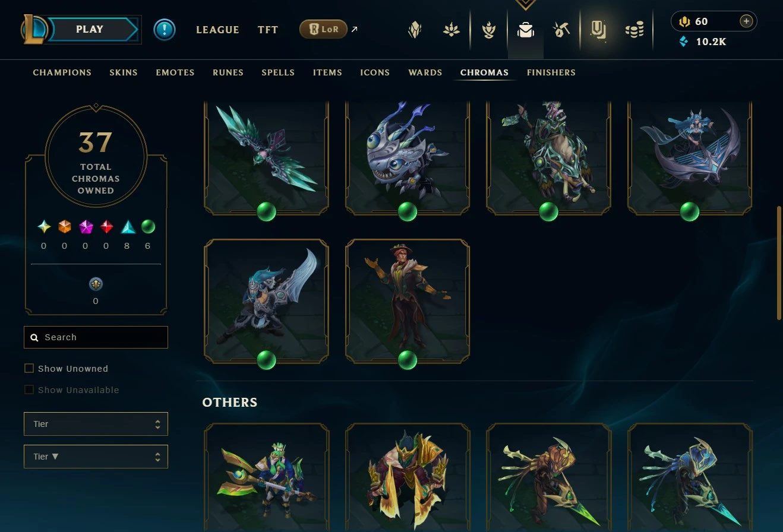This screenshot has height=532, width=783.
Task: Click the Clash banner icon
Action: tap(414, 30)
